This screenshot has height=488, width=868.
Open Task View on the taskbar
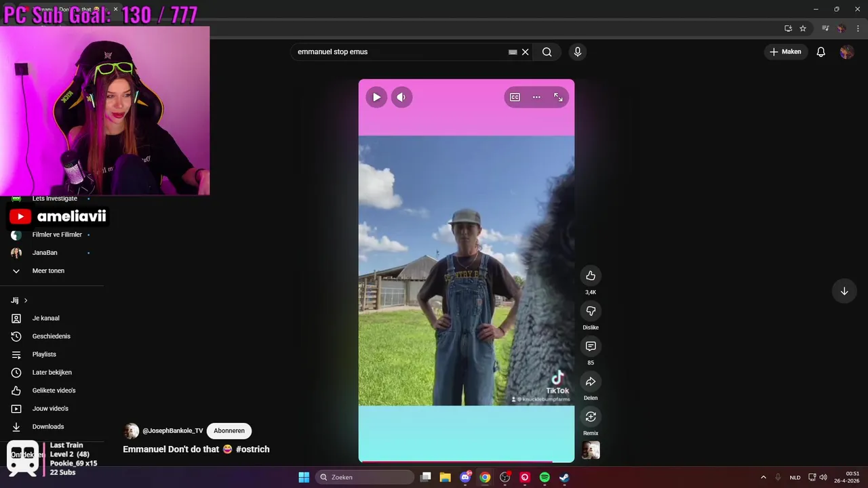click(425, 477)
